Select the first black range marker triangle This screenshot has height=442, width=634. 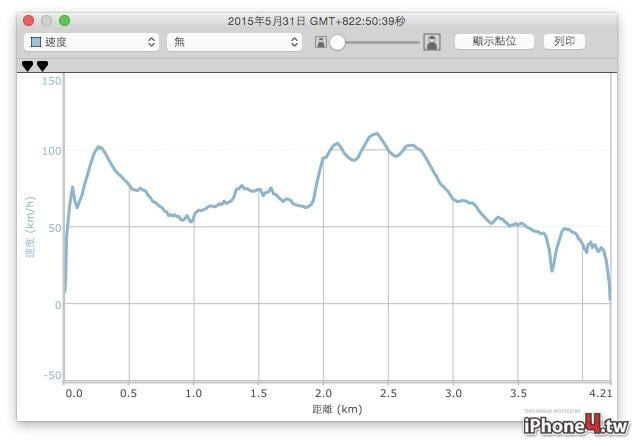[27, 66]
